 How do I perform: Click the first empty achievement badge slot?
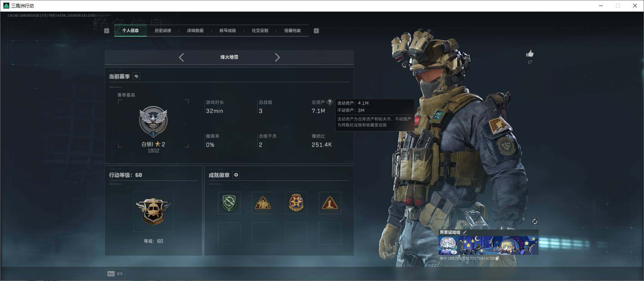click(x=229, y=233)
